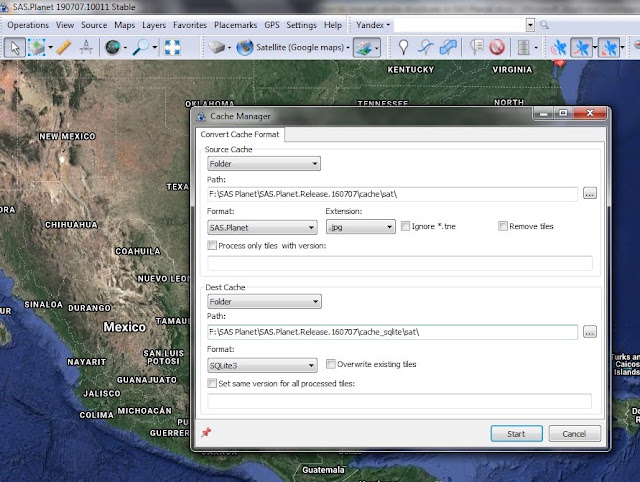Open the Yandex search provider dropdown
The height and width of the screenshot is (482, 640).
coord(373,25)
